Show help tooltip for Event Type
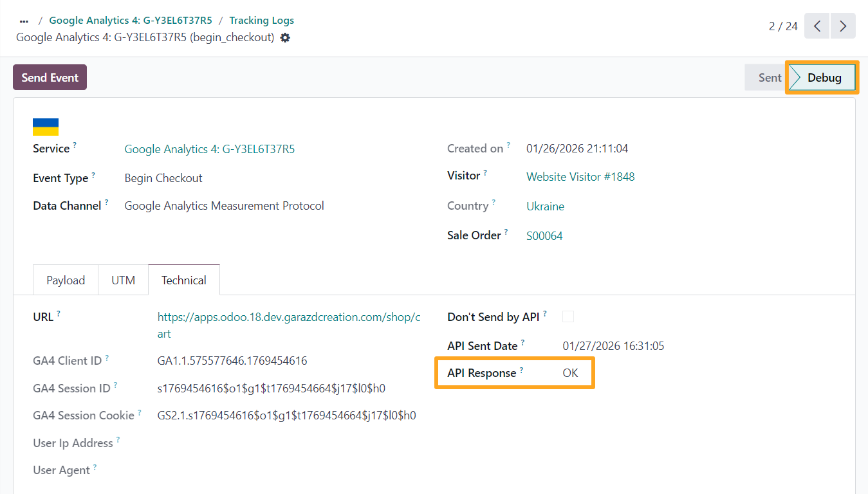This screenshot has width=868, height=494. point(93,175)
